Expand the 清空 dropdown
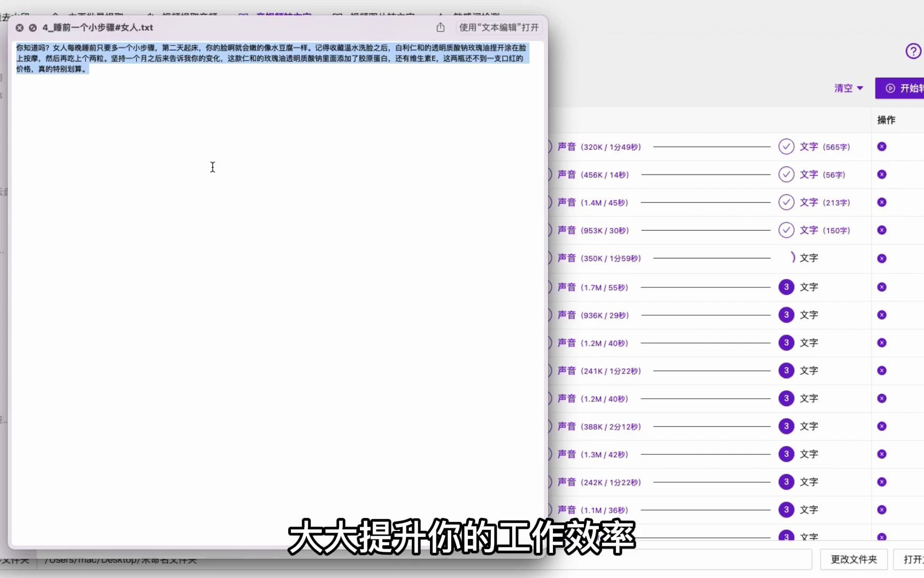The width and height of the screenshot is (924, 578). (x=849, y=88)
